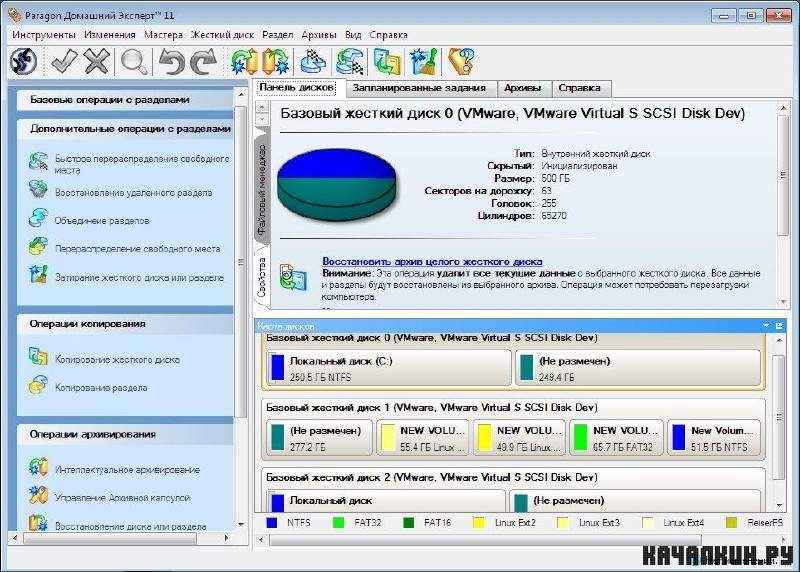Open the Жесткий диск menu

[x=222, y=35]
